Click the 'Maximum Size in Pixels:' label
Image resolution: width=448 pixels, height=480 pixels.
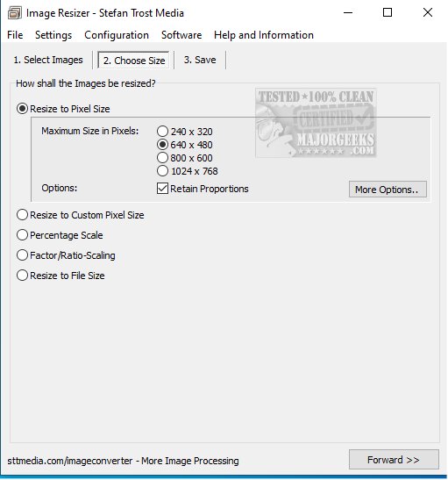click(90, 131)
